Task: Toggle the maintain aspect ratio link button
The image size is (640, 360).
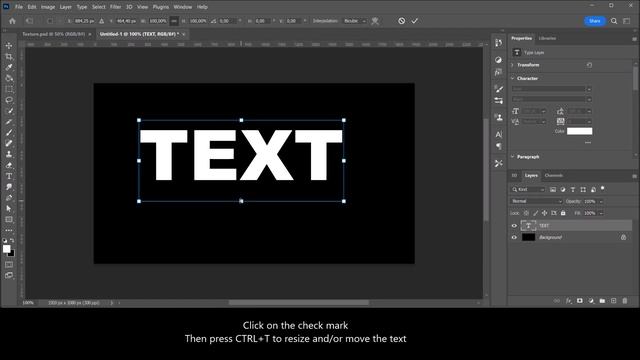Action: (174, 21)
